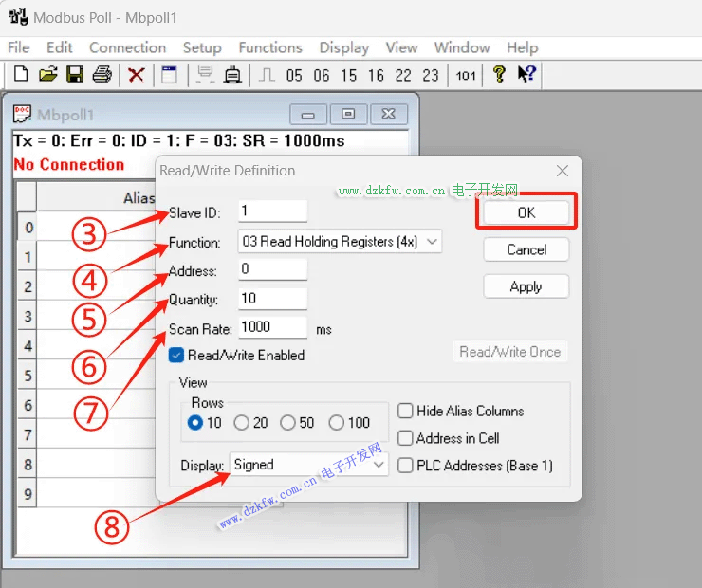Minimize the Mbpoll1 child window
The height and width of the screenshot is (588, 702).
pos(308,115)
